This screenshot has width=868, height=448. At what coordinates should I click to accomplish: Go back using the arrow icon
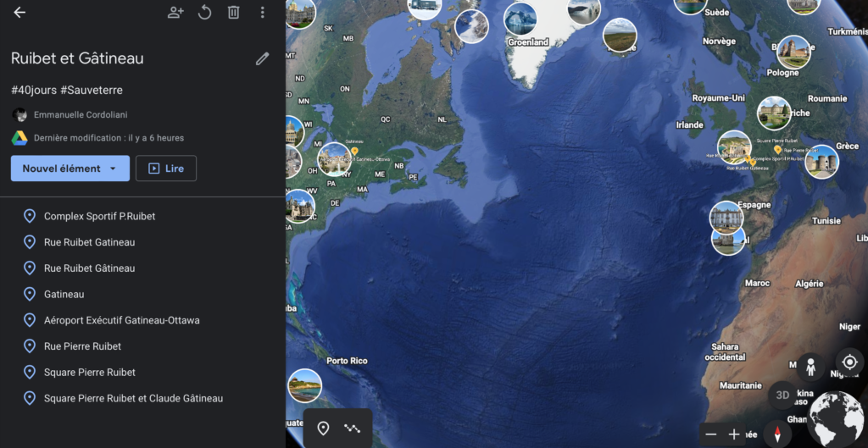point(19,12)
